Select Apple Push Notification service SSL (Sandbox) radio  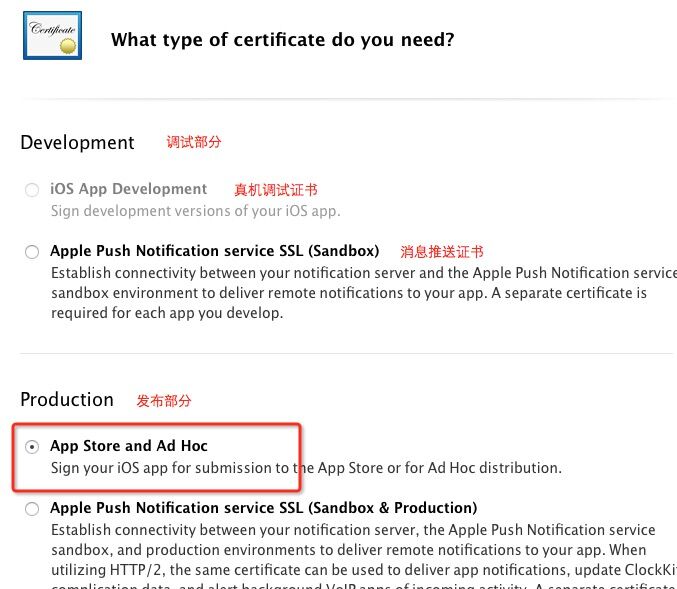[x=32, y=252]
